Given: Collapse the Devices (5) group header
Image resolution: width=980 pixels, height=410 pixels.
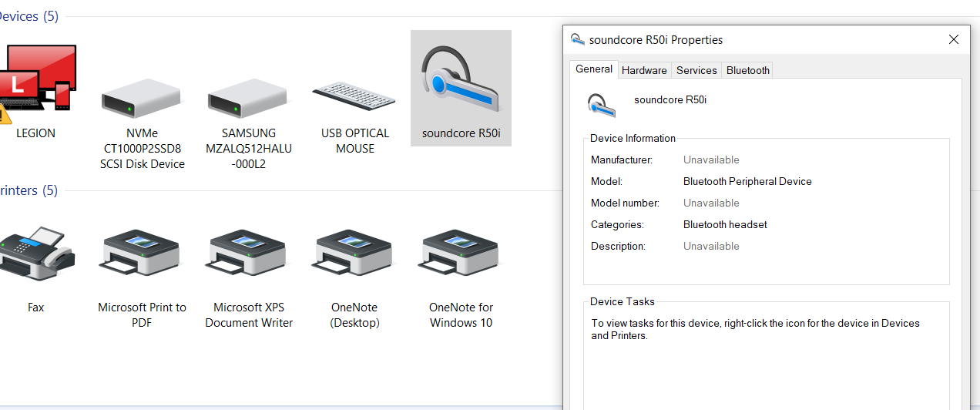Looking at the screenshot, I should [29, 16].
